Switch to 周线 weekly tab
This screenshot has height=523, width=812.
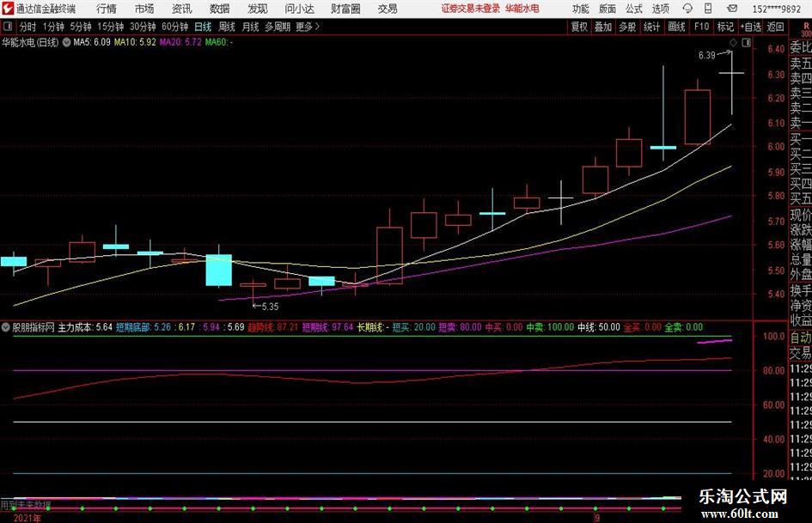point(227,27)
